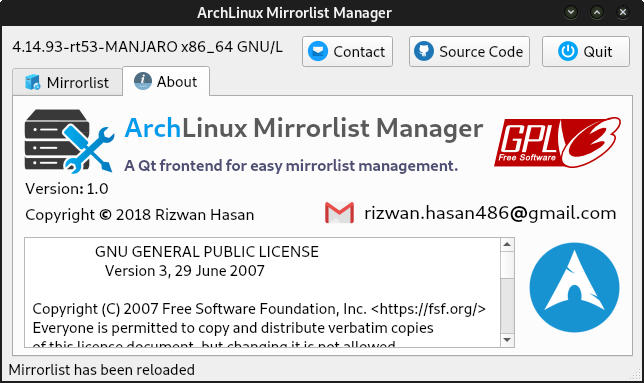The width and height of the screenshot is (644, 383).
Task: Click the license text scrollbar handle
Action: click(507, 265)
